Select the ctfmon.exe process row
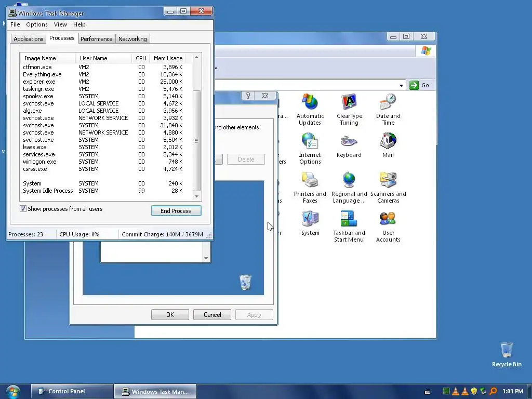The height and width of the screenshot is (399, 532). pyautogui.click(x=103, y=67)
